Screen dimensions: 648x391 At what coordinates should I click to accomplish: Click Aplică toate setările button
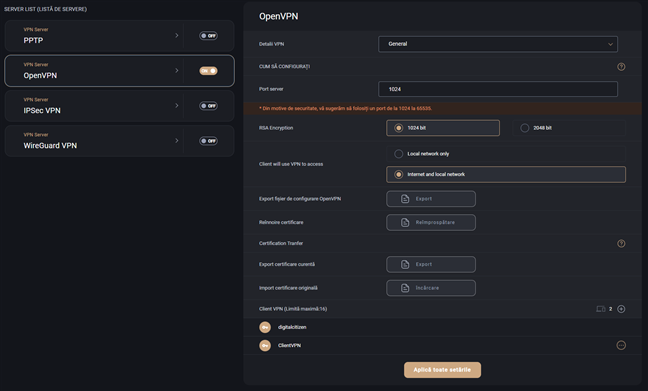coord(442,370)
